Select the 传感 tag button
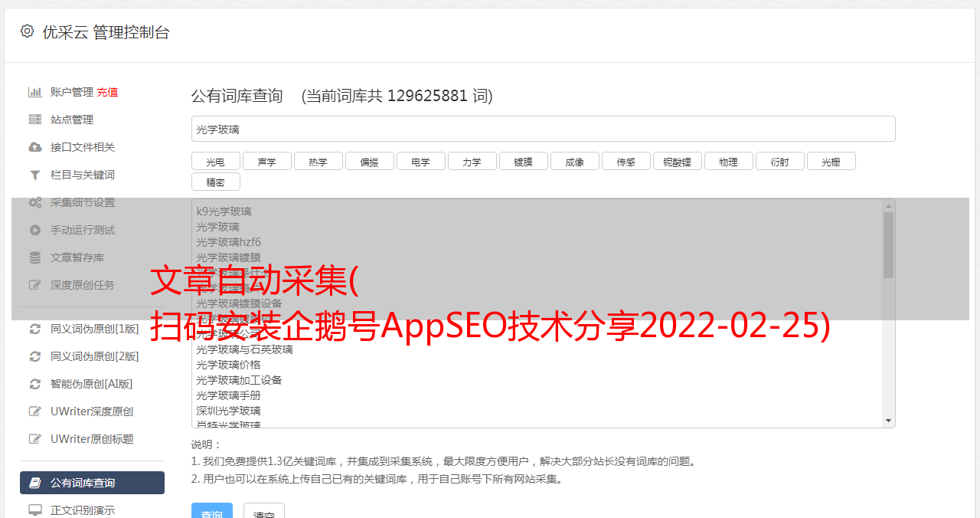980x518 pixels. tap(626, 162)
